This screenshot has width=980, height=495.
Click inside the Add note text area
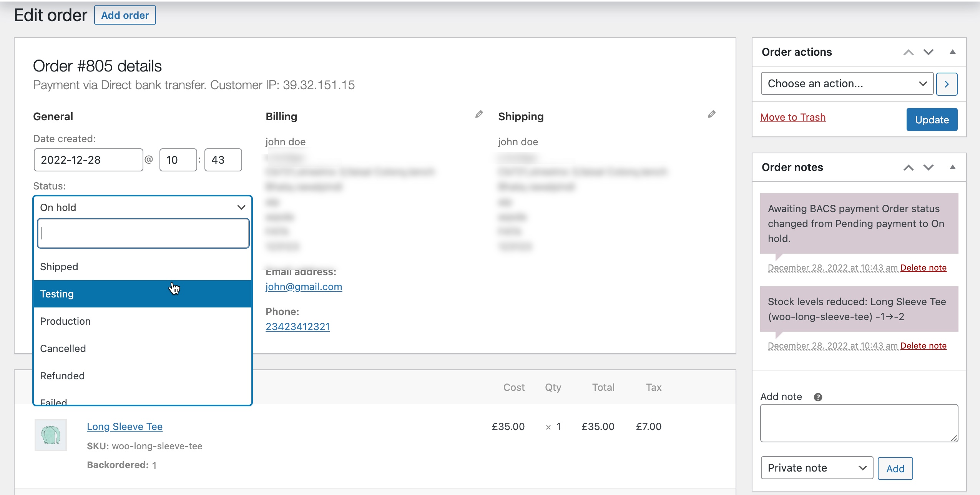point(859,422)
